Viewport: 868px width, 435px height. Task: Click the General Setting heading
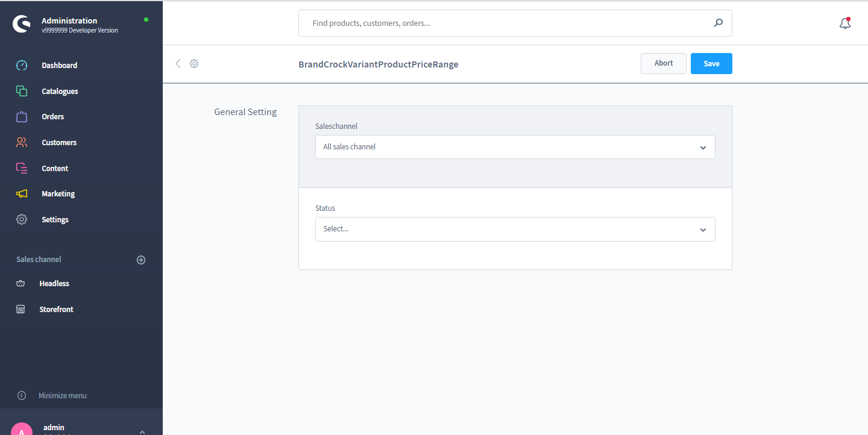pyautogui.click(x=245, y=112)
